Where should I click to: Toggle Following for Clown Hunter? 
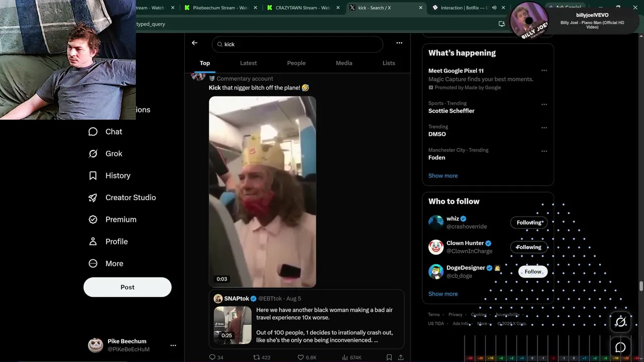pyautogui.click(x=529, y=247)
